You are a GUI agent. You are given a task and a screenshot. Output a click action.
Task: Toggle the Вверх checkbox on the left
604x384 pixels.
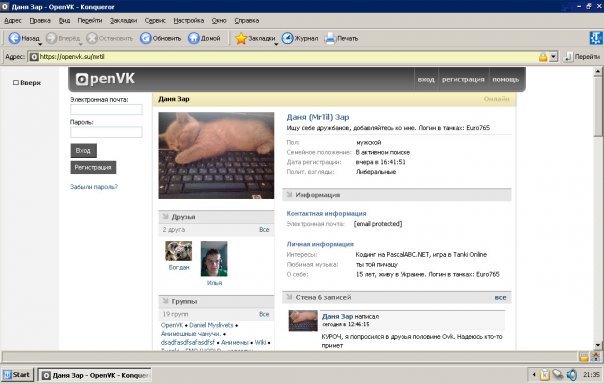click(x=16, y=83)
